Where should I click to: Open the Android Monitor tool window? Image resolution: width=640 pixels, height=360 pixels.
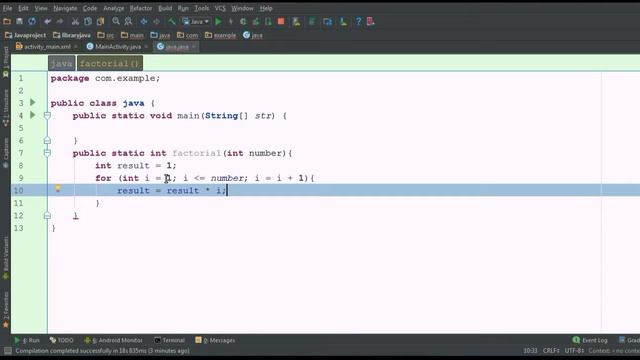(113, 340)
